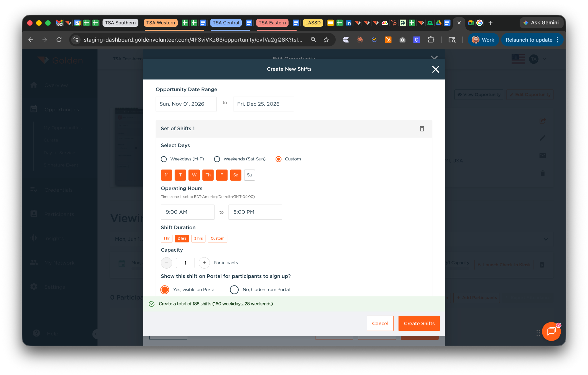Click the Create Shifts button

pyautogui.click(x=419, y=323)
